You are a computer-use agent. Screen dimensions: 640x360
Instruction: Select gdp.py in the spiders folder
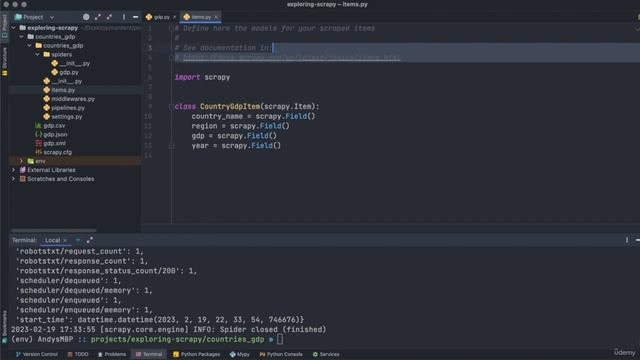click(69, 72)
